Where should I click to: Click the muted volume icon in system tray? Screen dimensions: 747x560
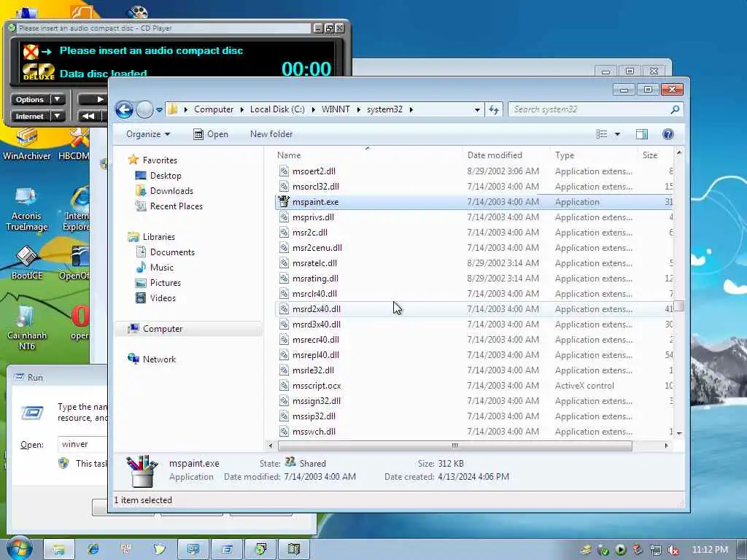[x=673, y=550]
